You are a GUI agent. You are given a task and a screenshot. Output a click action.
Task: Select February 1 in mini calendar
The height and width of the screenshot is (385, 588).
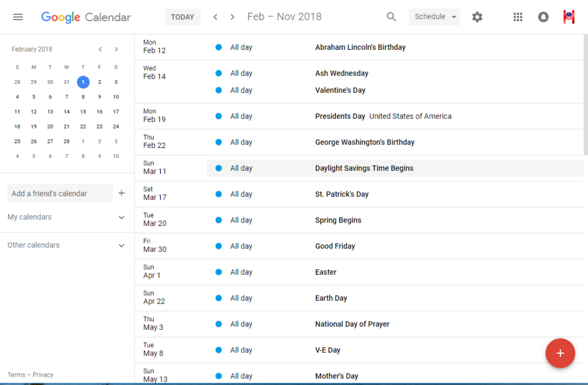click(83, 81)
